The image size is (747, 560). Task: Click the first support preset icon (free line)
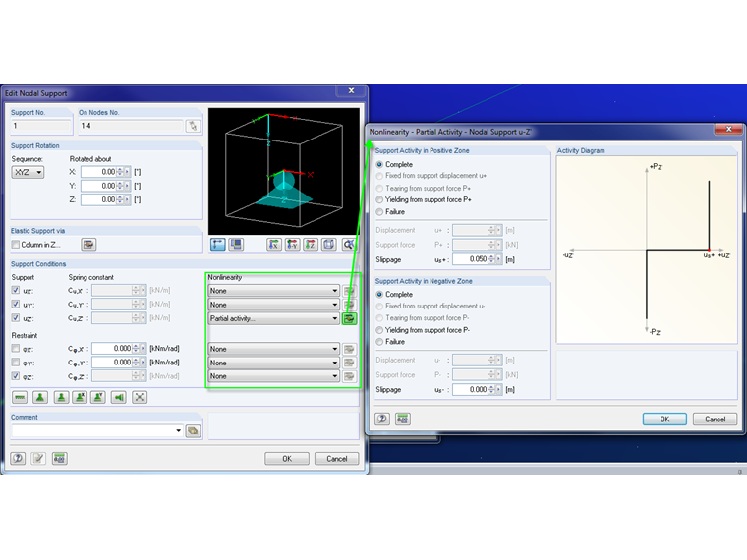[20, 397]
